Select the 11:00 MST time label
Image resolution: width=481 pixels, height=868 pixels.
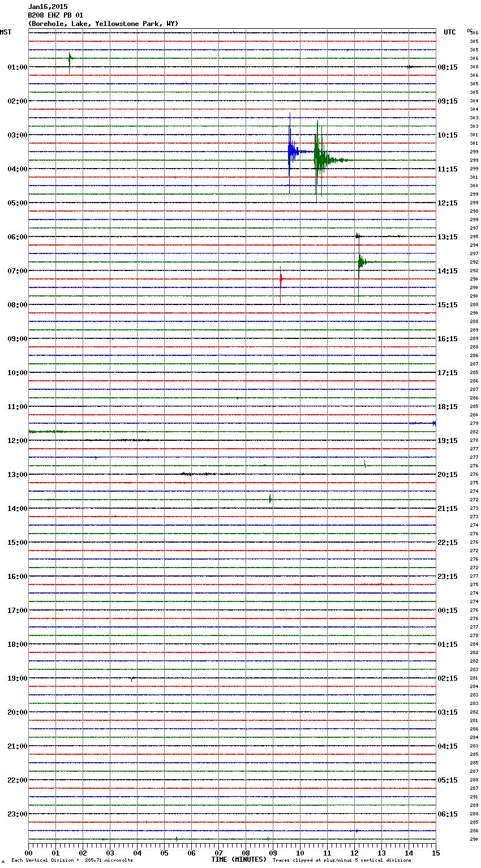click(18, 407)
